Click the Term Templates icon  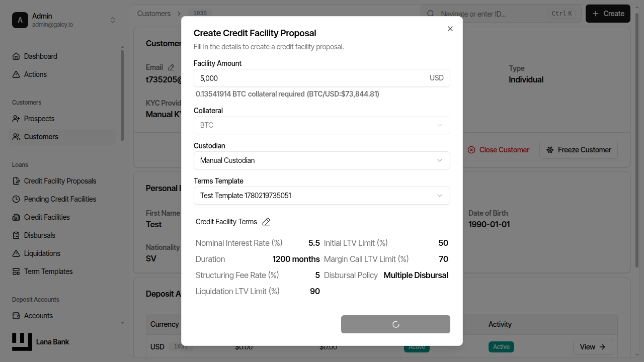(16, 271)
